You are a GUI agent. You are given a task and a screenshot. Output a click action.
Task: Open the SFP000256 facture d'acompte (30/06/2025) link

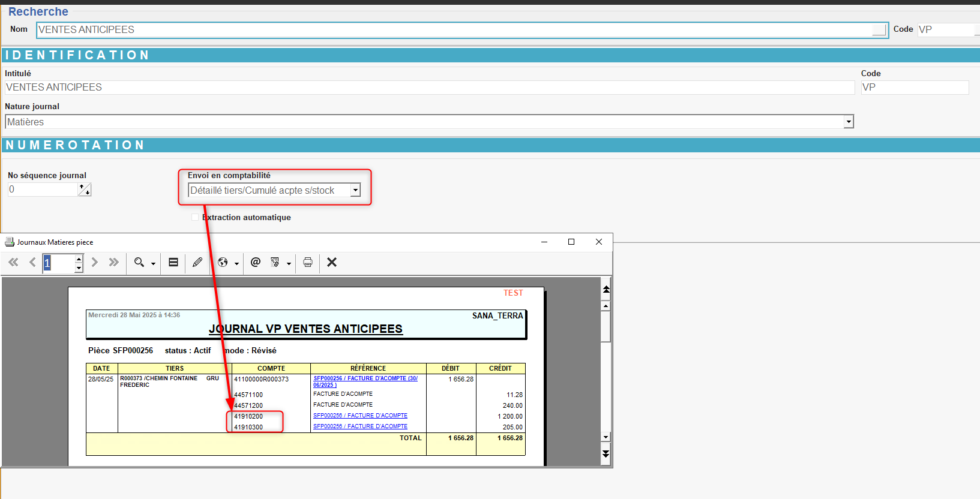pos(365,378)
